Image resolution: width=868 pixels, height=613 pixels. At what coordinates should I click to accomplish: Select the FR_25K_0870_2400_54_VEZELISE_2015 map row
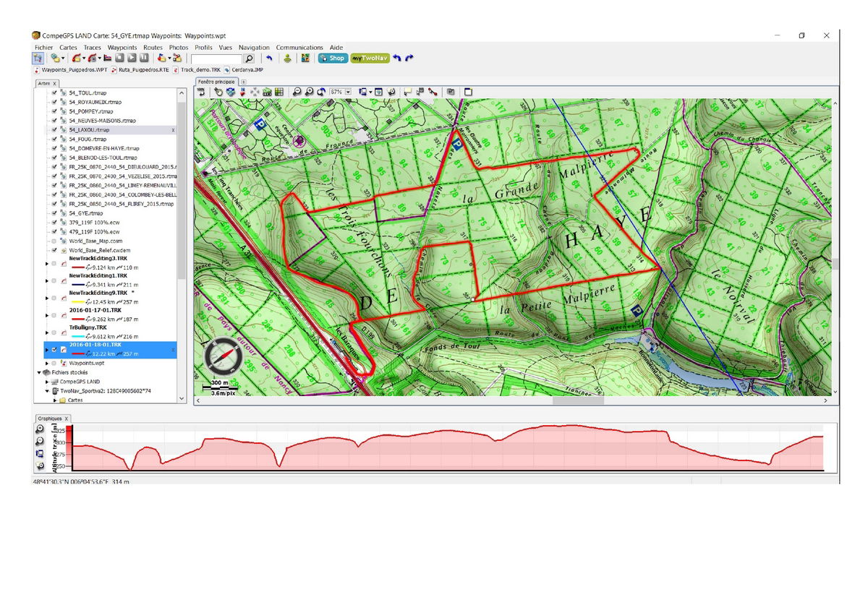[x=117, y=176]
